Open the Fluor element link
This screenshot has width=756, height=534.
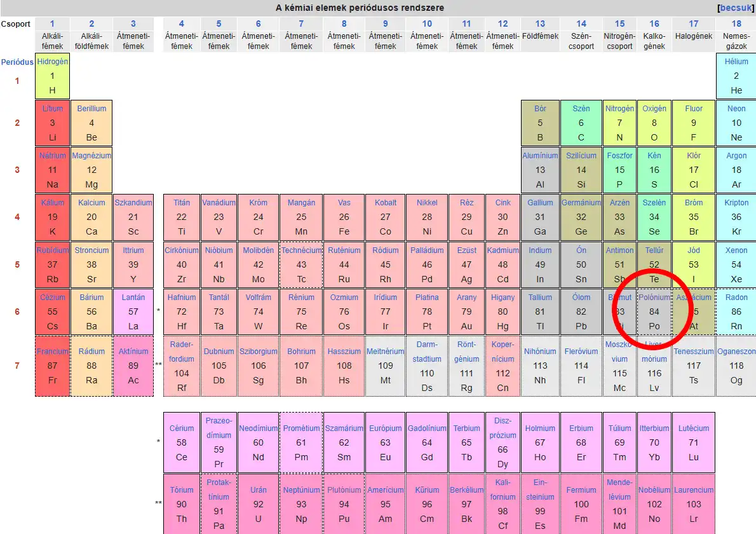[x=694, y=109]
